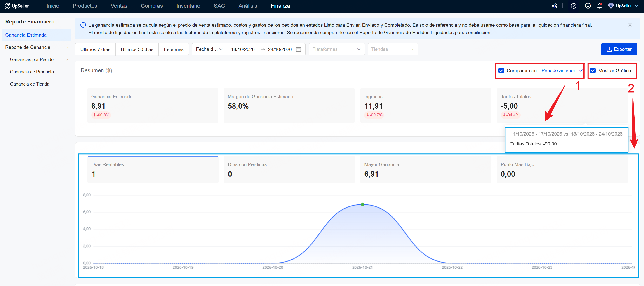Go to Inicio menu
Viewport: 644px width, 286px height.
pos(53,6)
